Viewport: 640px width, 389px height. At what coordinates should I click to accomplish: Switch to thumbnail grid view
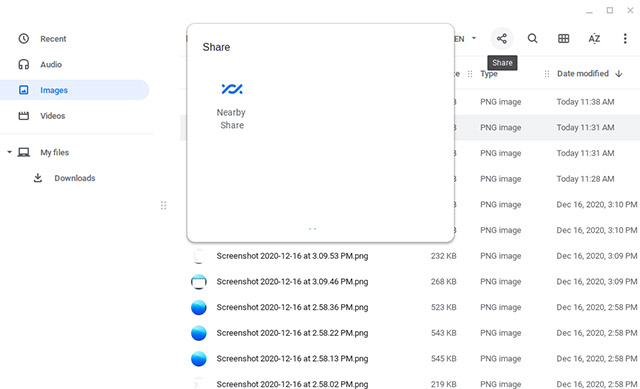coord(563,39)
